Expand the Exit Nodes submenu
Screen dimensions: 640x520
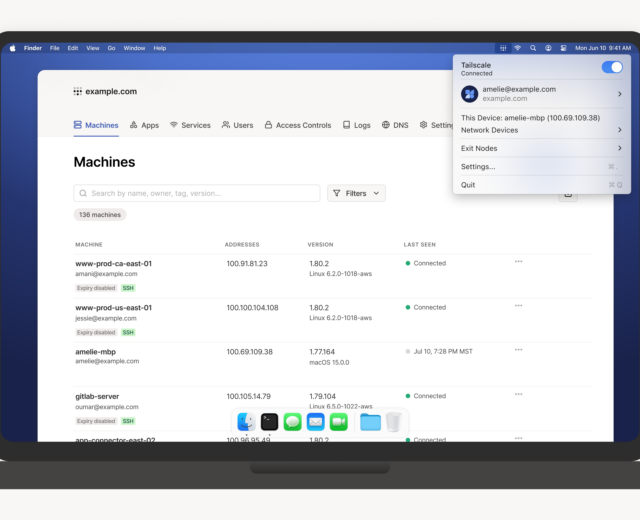click(542, 148)
